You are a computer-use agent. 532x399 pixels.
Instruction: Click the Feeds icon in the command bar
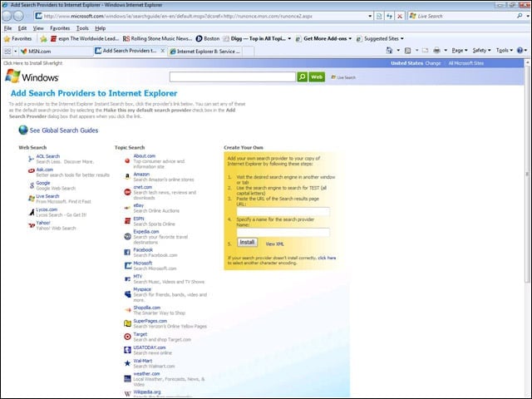pyautogui.click(x=408, y=51)
